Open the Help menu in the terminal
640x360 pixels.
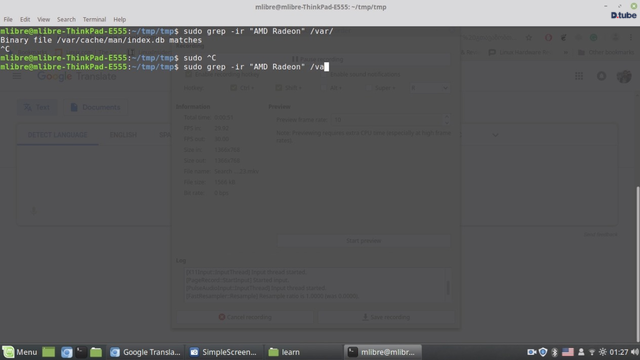pos(120,19)
